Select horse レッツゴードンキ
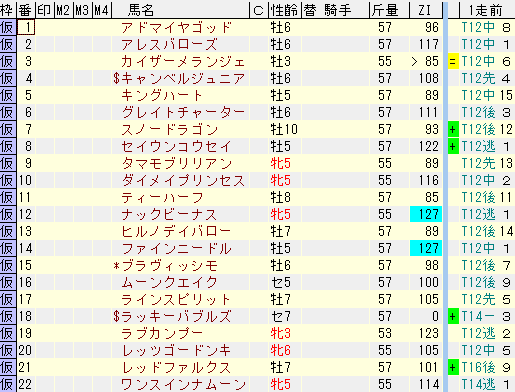The height and width of the screenshot is (392, 515). pos(176,350)
